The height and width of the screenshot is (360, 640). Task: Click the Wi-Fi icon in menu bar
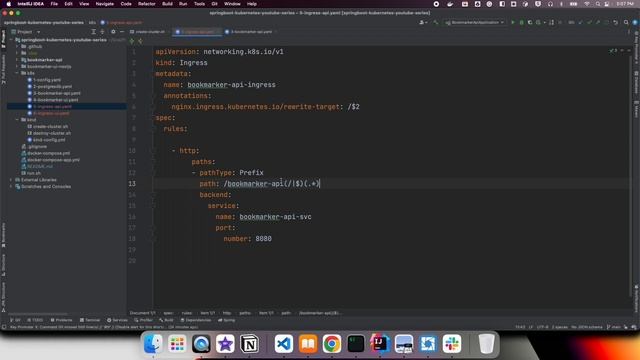tap(587, 4)
